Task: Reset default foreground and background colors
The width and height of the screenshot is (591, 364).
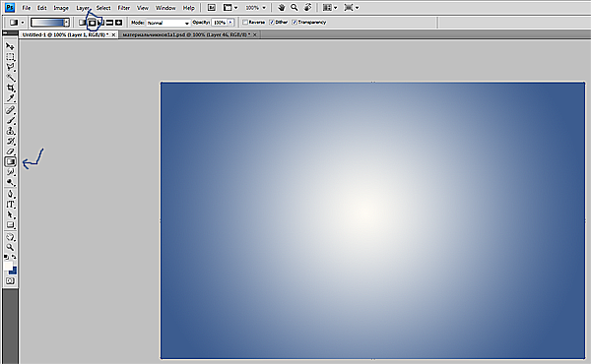Action: pos(7,257)
